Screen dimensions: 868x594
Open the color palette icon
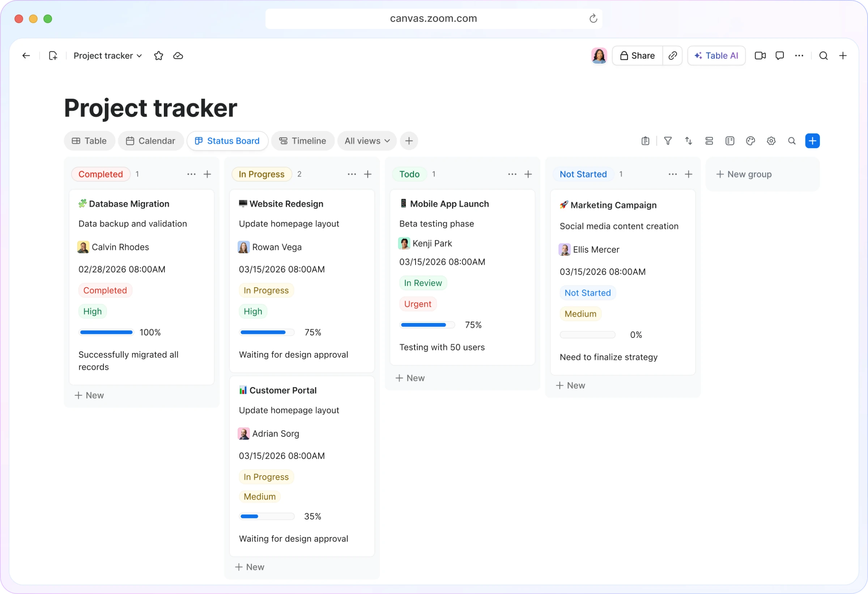[x=750, y=141]
